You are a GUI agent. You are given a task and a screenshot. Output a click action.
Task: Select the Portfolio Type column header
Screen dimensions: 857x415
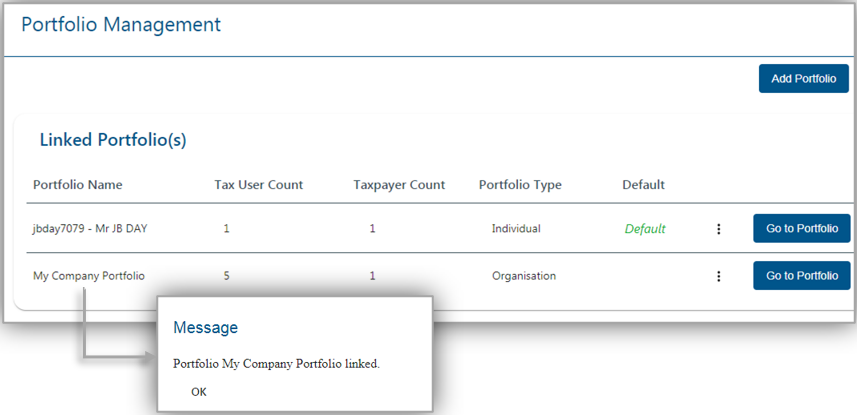tap(520, 185)
